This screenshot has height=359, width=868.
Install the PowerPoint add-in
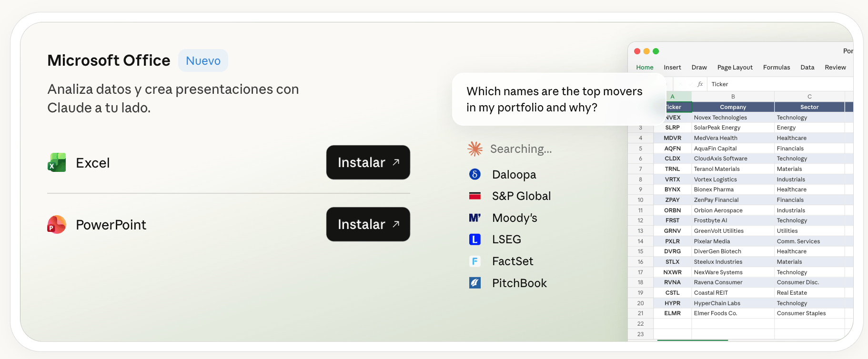coord(368,224)
